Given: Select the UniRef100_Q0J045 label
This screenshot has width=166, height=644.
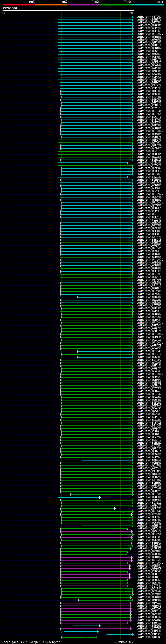Looking at the screenshot, I should pyautogui.click(x=149, y=351).
